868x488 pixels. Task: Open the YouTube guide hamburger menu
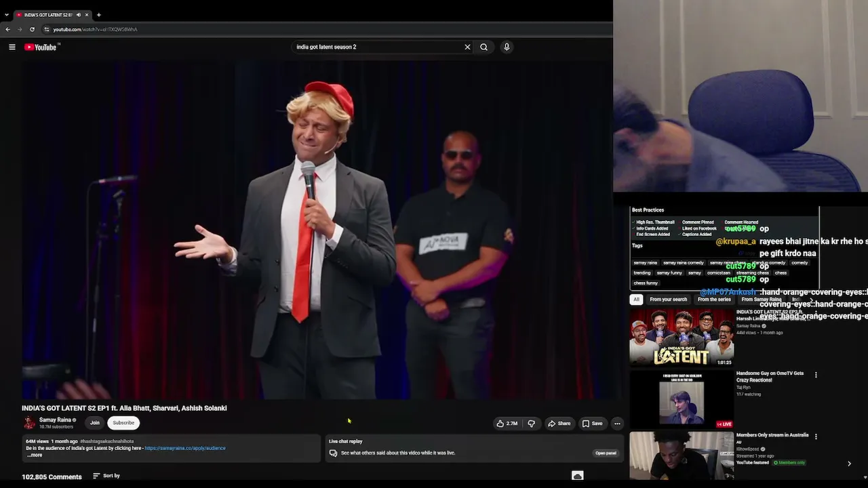(12, 47)
